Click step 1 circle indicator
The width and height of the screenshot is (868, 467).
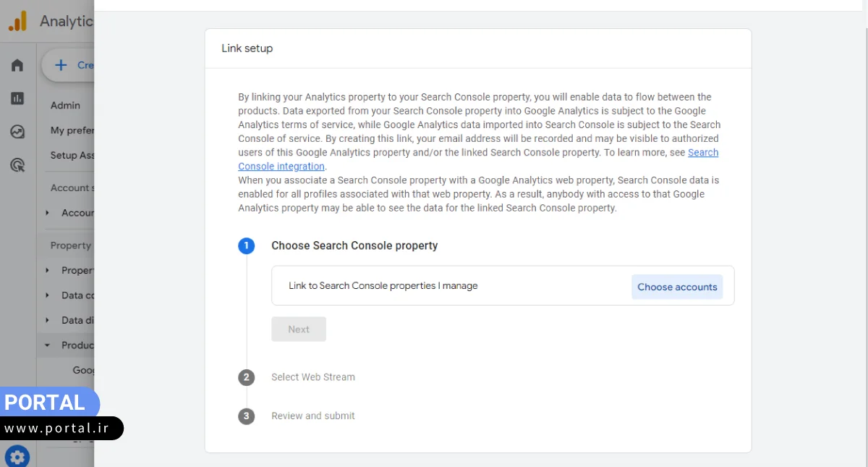(246, 245)
